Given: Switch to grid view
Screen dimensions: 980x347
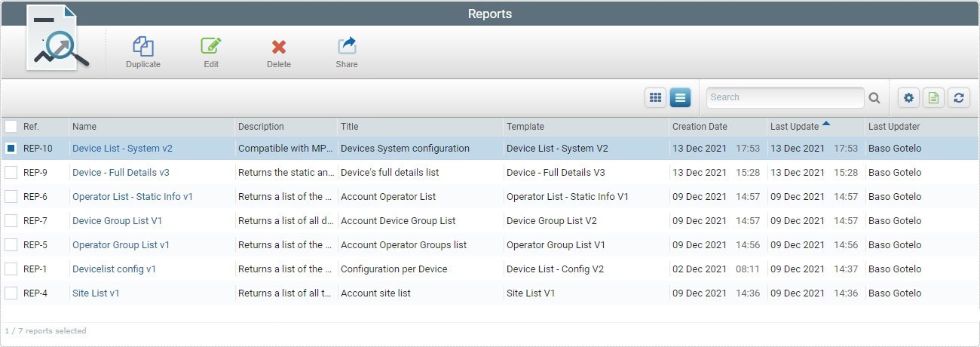Looking at the screenshot, I should 656,97.
